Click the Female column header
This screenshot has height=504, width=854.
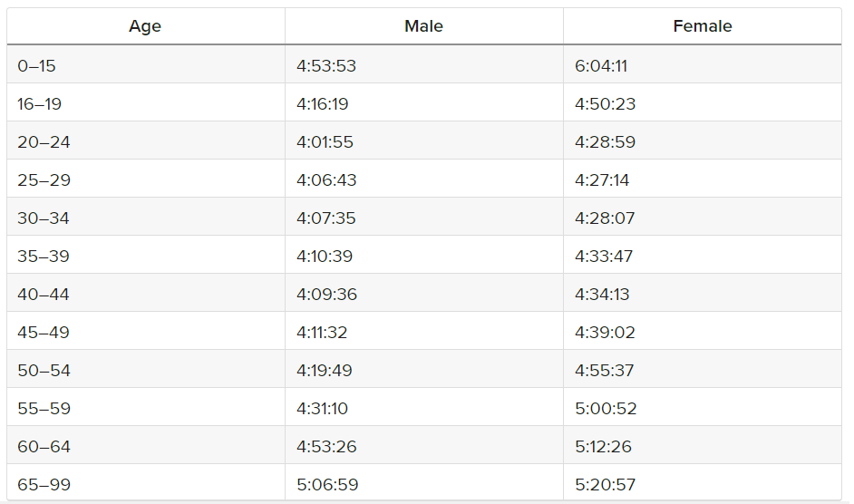pos(703,26)
